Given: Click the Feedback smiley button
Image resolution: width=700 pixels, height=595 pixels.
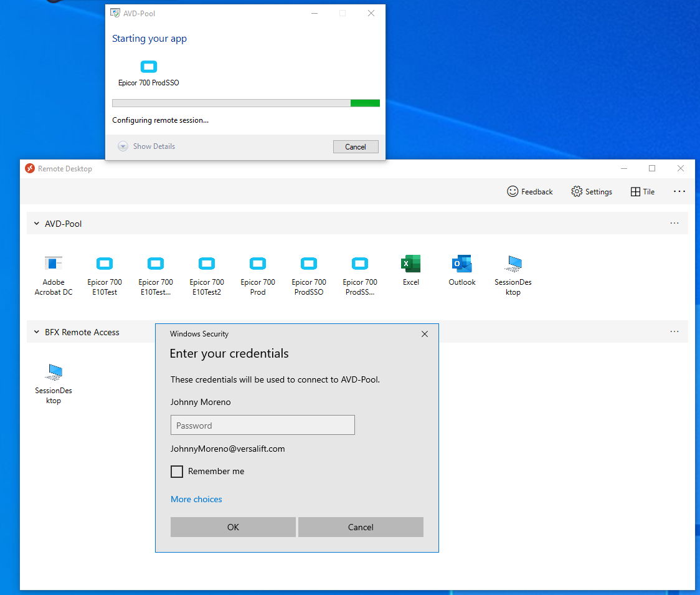Looking at the screenshot, I should 530,192.
